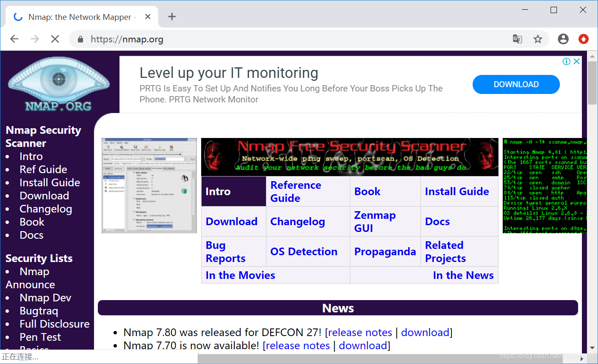The height and width of the screenshot is (364, 598).
Task: Click the DOWNLOAD ad button
Action: (x=516, y=84)
